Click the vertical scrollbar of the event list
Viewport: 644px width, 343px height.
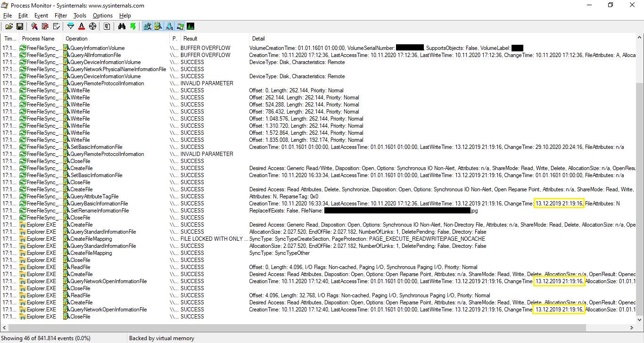pos(640,179)
